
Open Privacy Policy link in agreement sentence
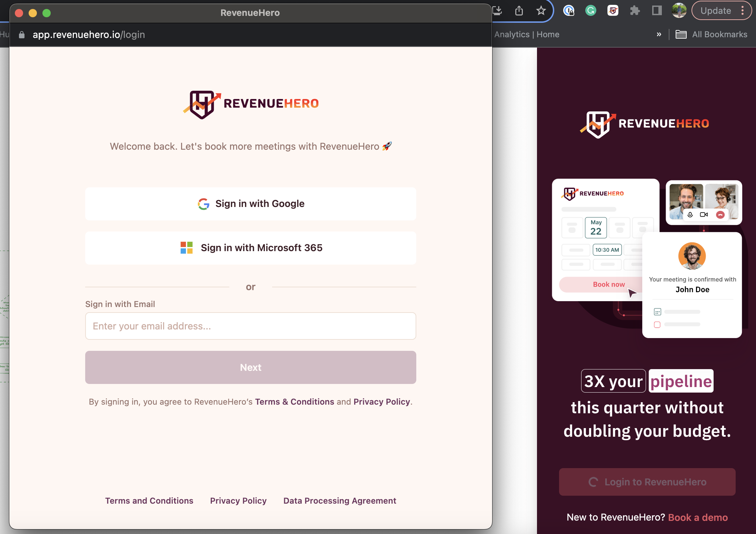click(382, 402)
